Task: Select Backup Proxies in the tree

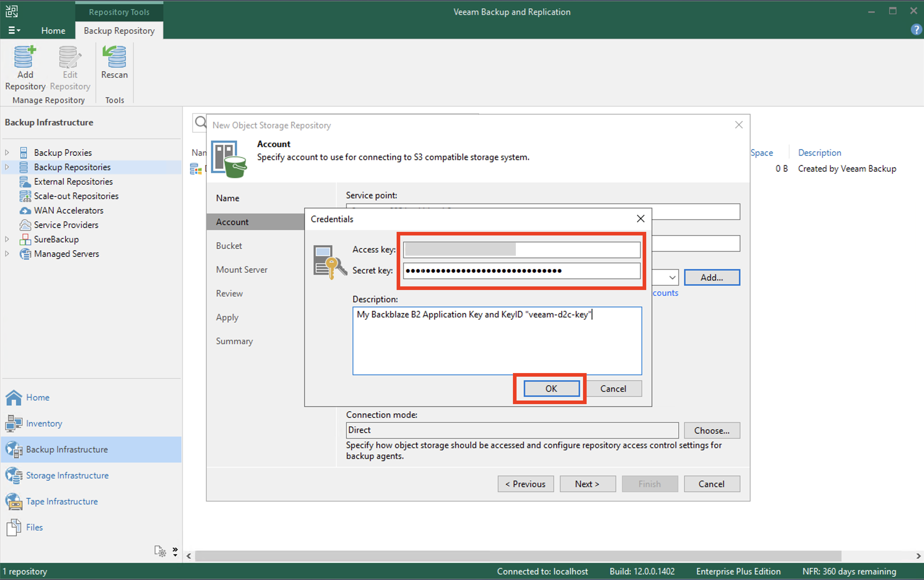Action: click(63, 153)
